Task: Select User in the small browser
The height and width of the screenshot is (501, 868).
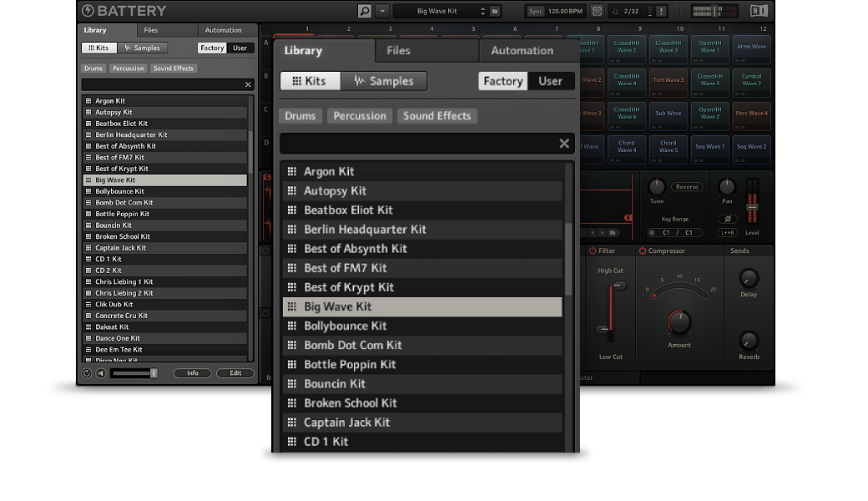Action: pos(240,48)
